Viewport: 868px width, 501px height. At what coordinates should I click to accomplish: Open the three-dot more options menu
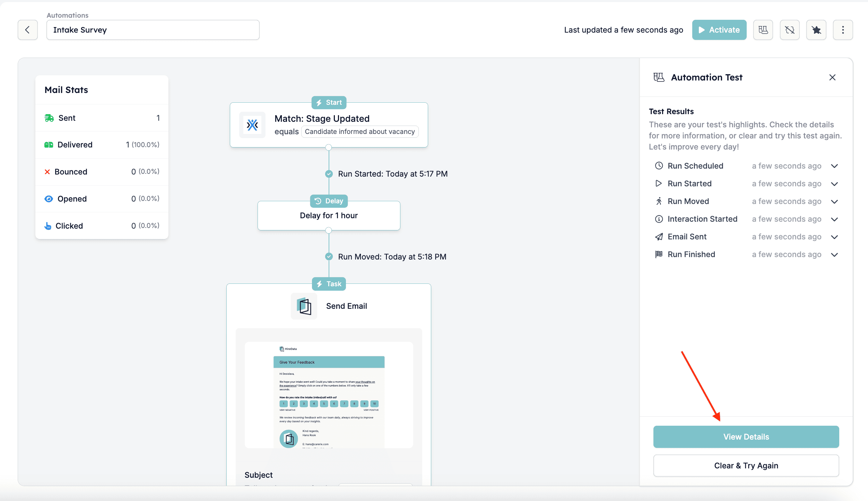843,30
